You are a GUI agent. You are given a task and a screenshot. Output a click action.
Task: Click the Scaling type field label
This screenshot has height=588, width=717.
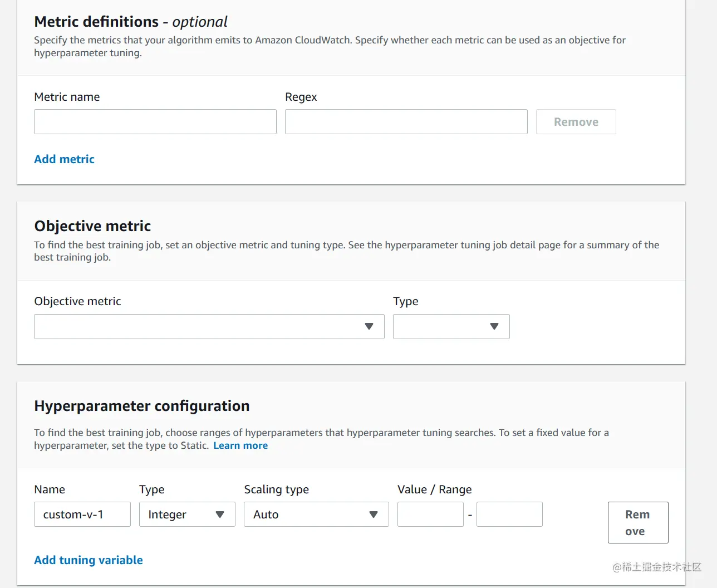pos(276,489)
